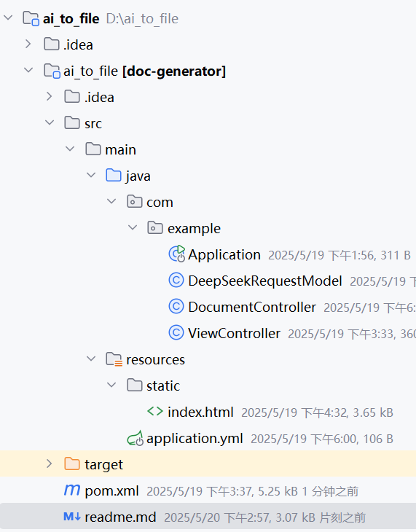Open the readme.md file
The height and width of the screenshot is (532, 416).
(x=120, y=517)
